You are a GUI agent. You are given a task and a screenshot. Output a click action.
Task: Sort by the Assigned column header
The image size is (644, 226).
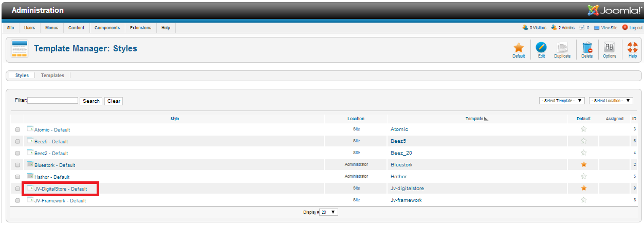pos(614,119)
